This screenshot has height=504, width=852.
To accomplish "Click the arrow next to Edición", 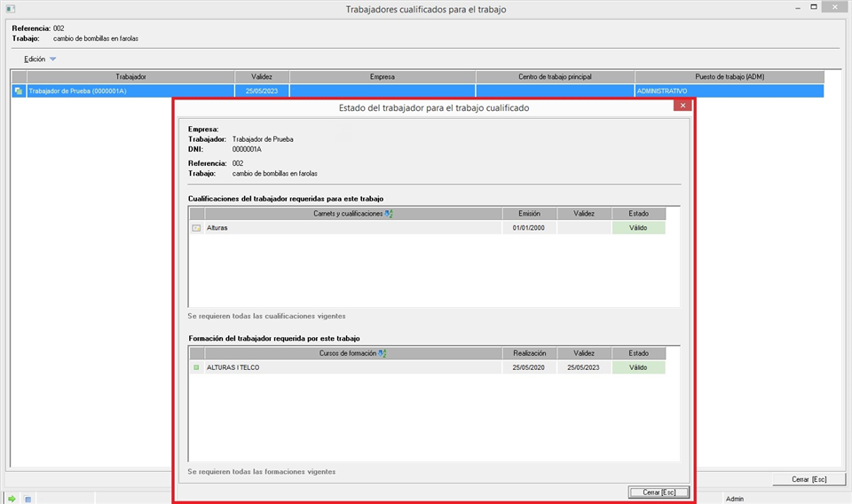I will (x=52, y=59).
